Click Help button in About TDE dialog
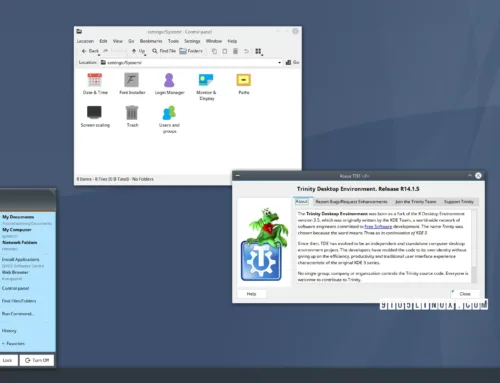The width and height of the screenshot is (500, 383). 251,294
